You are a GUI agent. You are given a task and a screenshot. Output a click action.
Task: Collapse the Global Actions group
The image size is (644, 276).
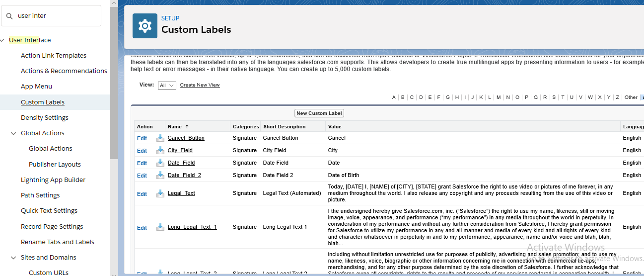(x=13, y=133)
